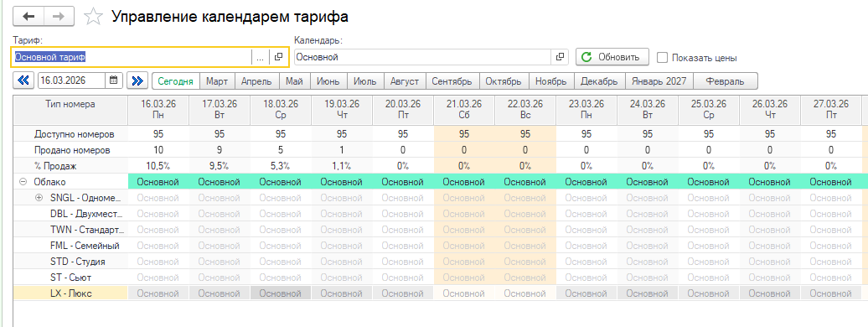Switch to Октябрь
This screenshot has width=868, height=327.
click(x=504, y=81)
